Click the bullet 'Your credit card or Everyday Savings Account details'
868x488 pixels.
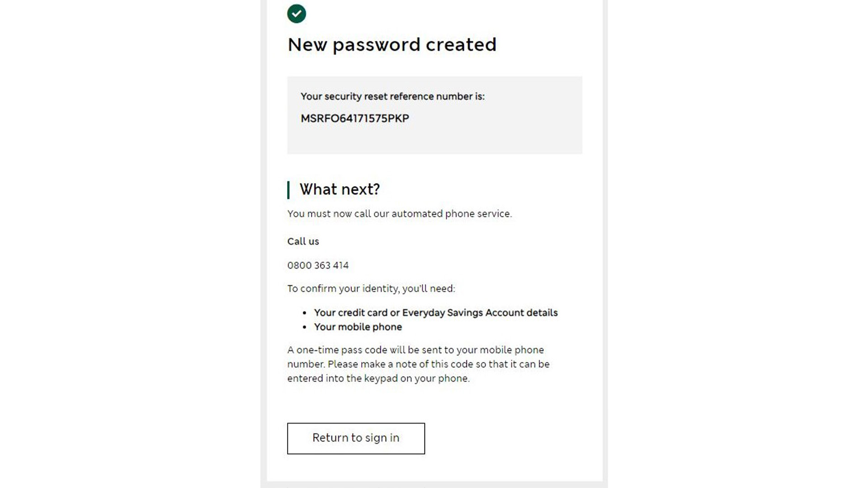pyautogui.click(x=435, y=312)
